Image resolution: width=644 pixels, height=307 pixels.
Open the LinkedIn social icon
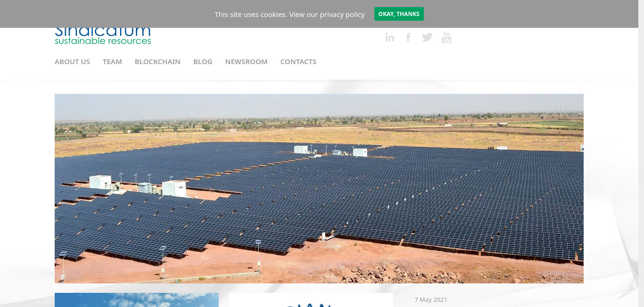coord(389,37)
